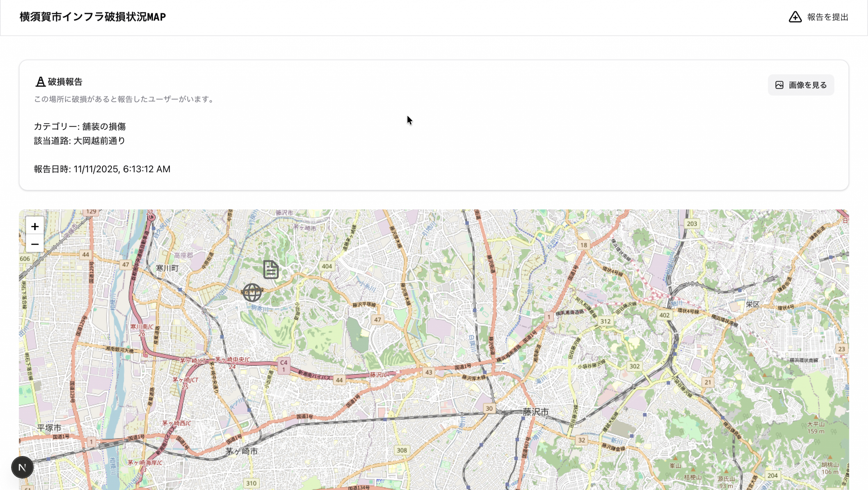Click the 寒川町 town label on map
868x490 pixels.
pos(167,268)
